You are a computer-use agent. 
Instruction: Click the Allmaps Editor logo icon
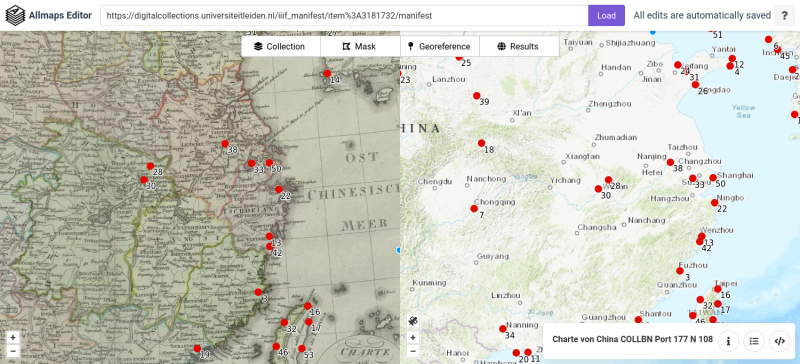15,15
